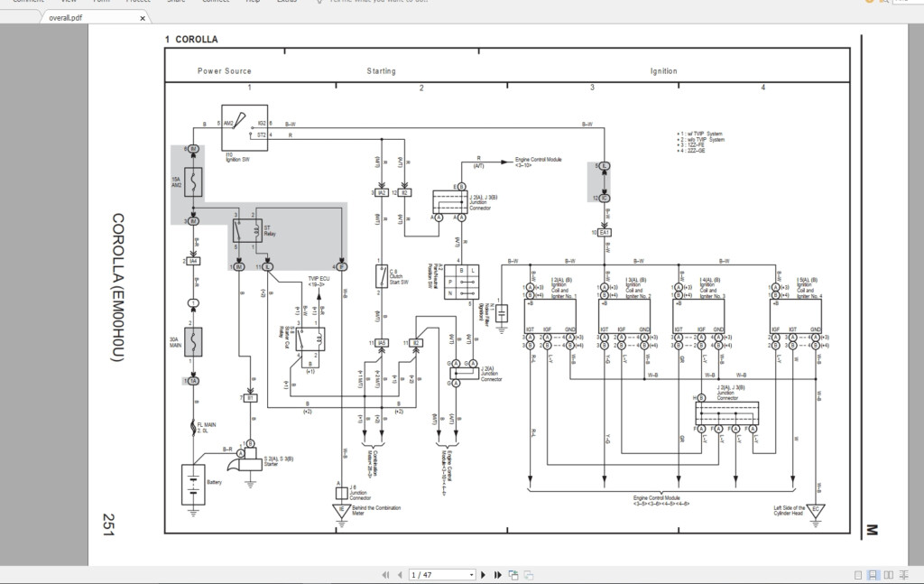Click the page number '251' in the margin
The image size is (924, 584).
tap(108, 524)
